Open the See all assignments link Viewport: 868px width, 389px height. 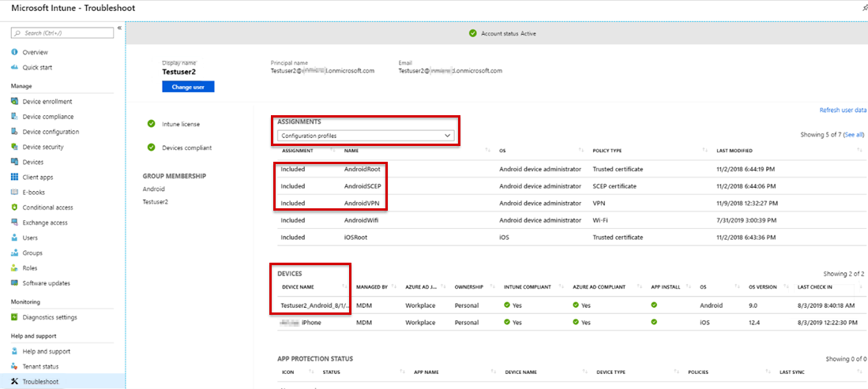tap(853, 134)
